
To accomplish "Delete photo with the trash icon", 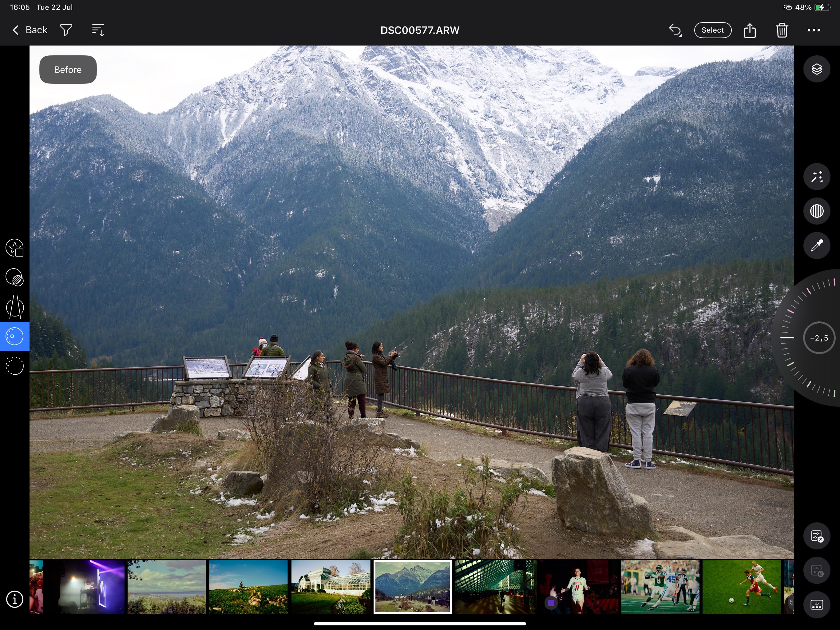I will [782, 30].
